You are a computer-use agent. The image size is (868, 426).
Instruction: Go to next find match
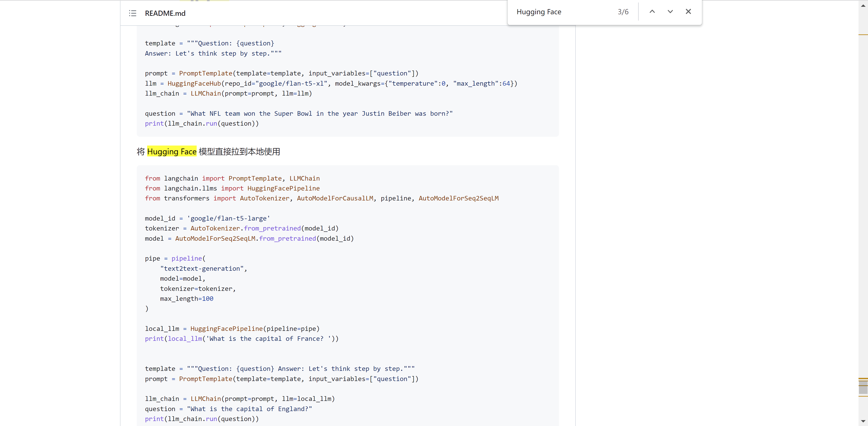(670, 12)
